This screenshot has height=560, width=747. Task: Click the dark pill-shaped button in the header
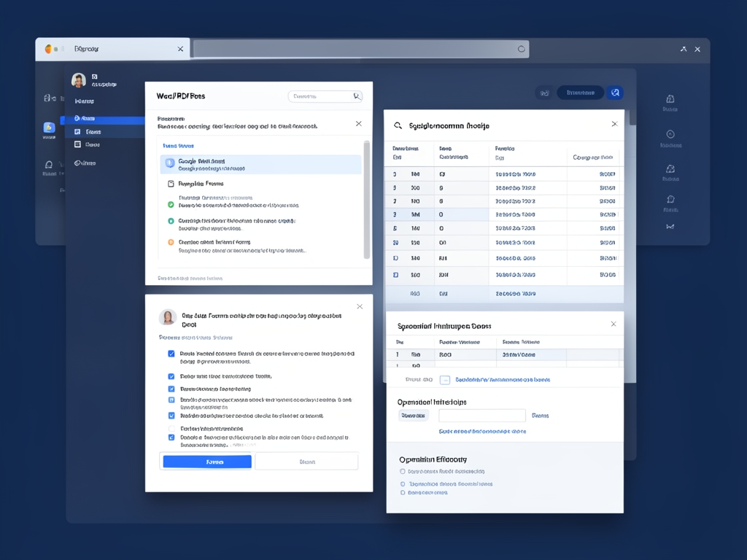click(580, 93)
